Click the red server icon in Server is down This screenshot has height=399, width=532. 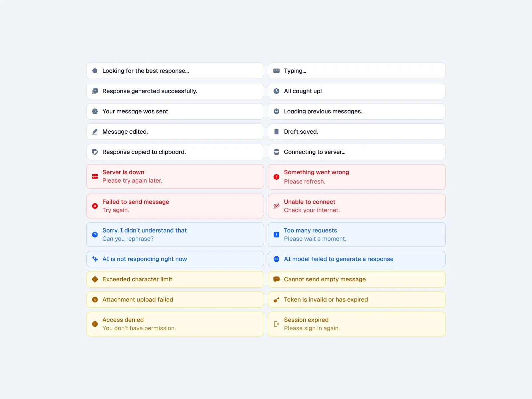click(x=95, y=177)
